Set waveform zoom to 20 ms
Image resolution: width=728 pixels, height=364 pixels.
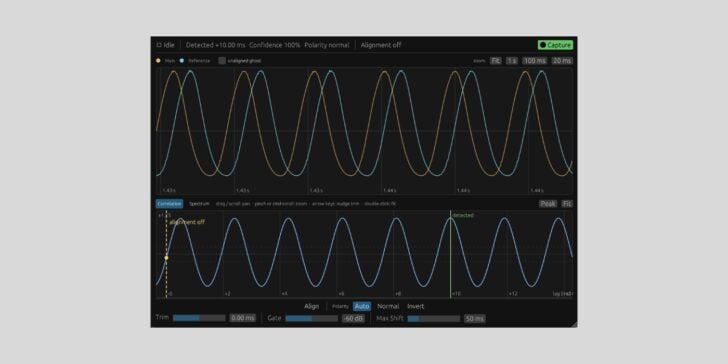point(562,60)
